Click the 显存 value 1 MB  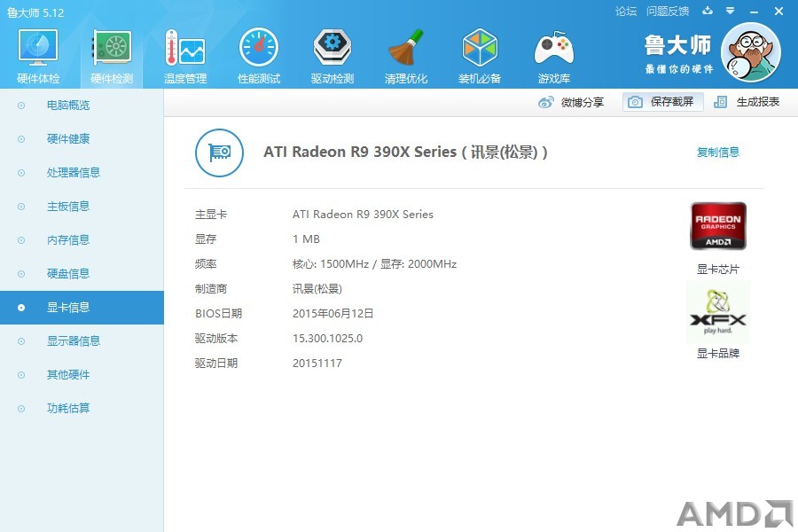[x=306, y=239]
